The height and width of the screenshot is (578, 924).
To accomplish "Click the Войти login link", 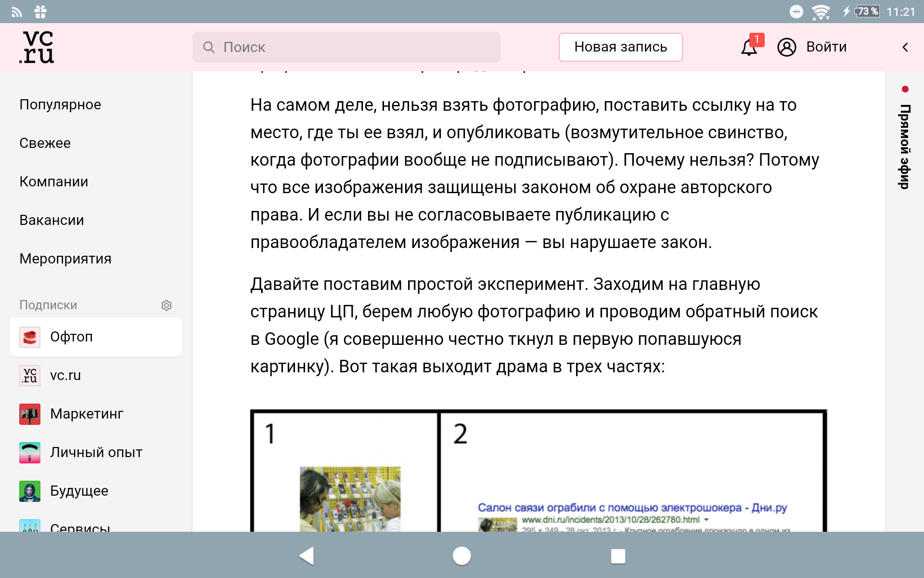I will [x=826, y=47].
